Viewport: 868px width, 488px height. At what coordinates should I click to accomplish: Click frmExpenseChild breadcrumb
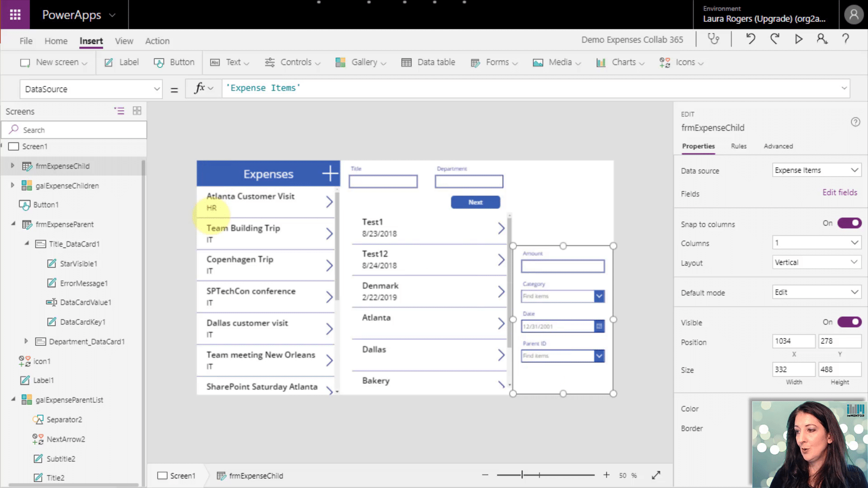point(250,475)
